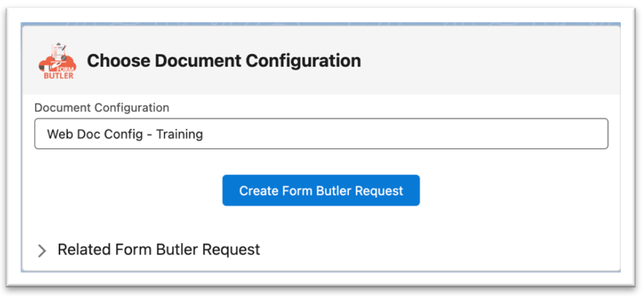Click the Document Configuration field label
The width and height of the screenshot is (644, 296).
click(101, 107)
